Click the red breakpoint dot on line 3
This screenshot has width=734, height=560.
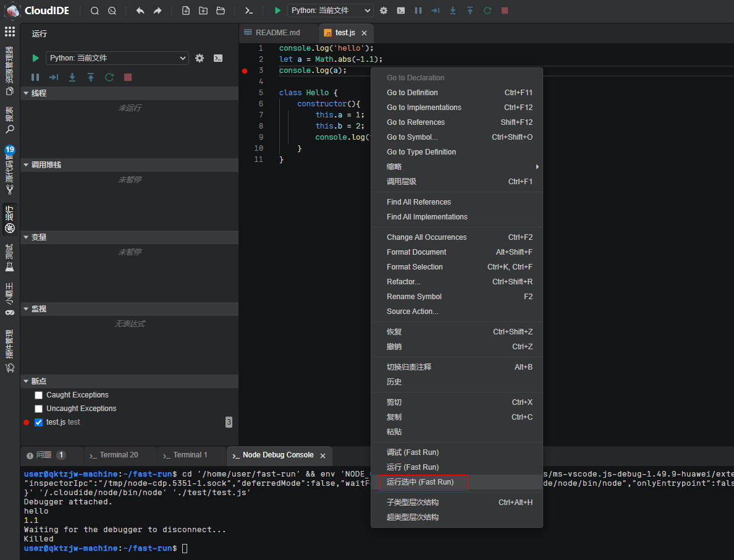click(x=245, y=71)
